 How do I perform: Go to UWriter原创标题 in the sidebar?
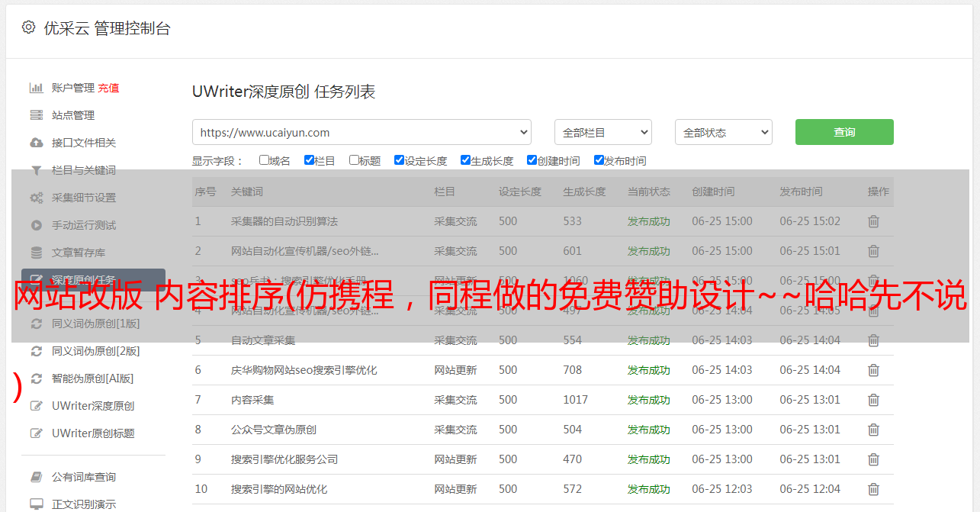(93, 433)
